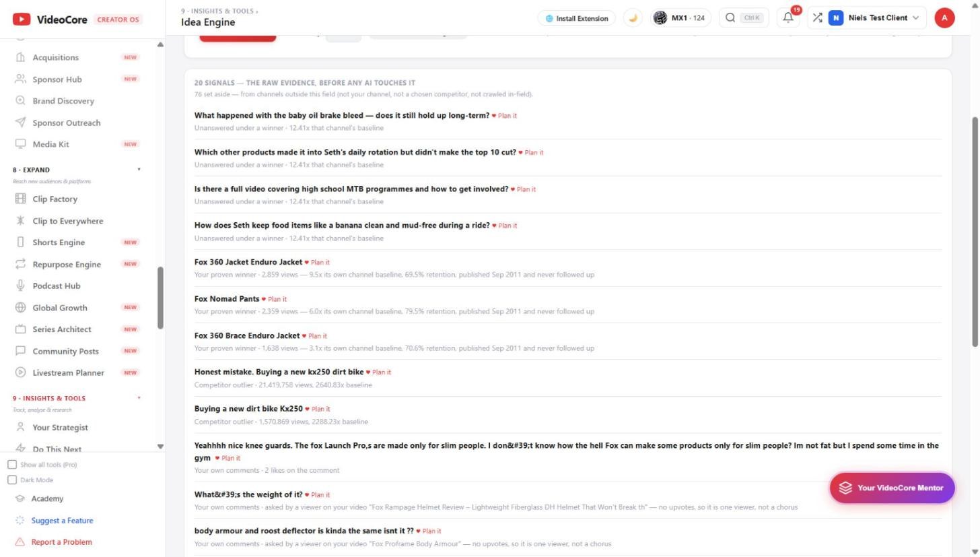Screen dimensions: 980x557
Task: Click the shuffle switch-client icon
Action: pos(817,18)
